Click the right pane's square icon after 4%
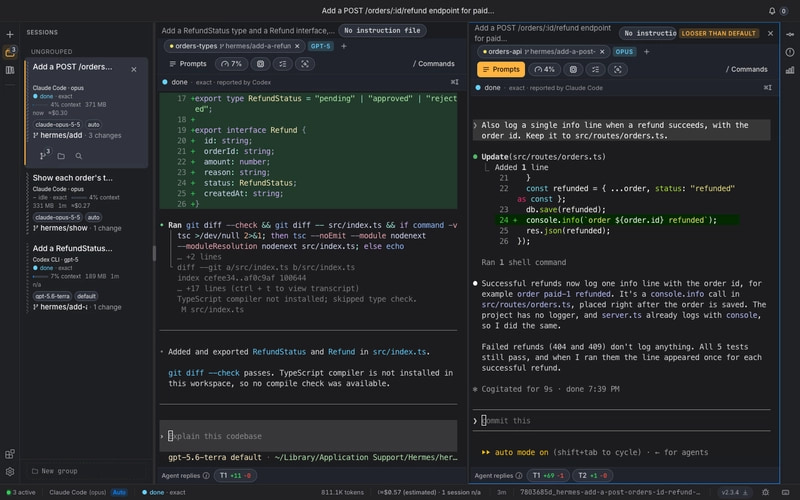 click(573, 69)
